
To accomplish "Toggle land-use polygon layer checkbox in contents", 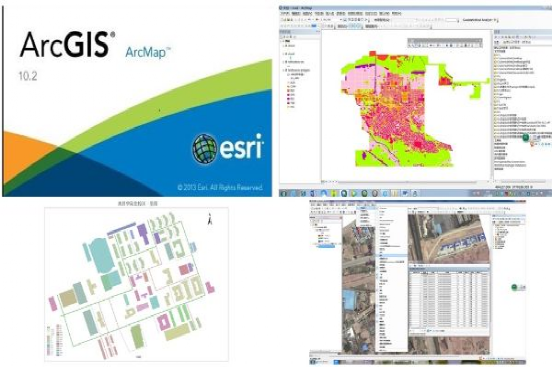I will pos(286,70).
